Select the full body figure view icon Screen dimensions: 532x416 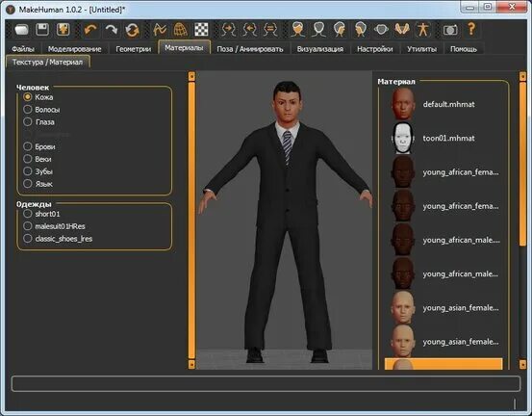[423, 30]
